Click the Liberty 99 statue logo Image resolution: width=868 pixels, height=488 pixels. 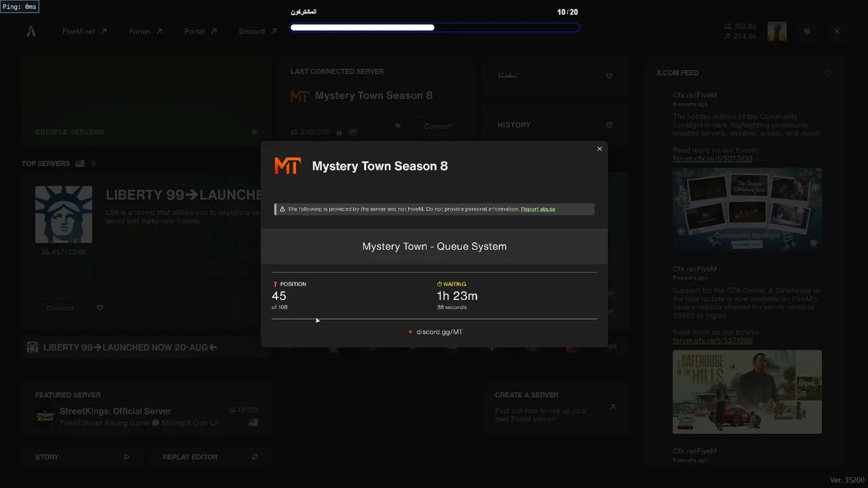click(x=64, y=214)
